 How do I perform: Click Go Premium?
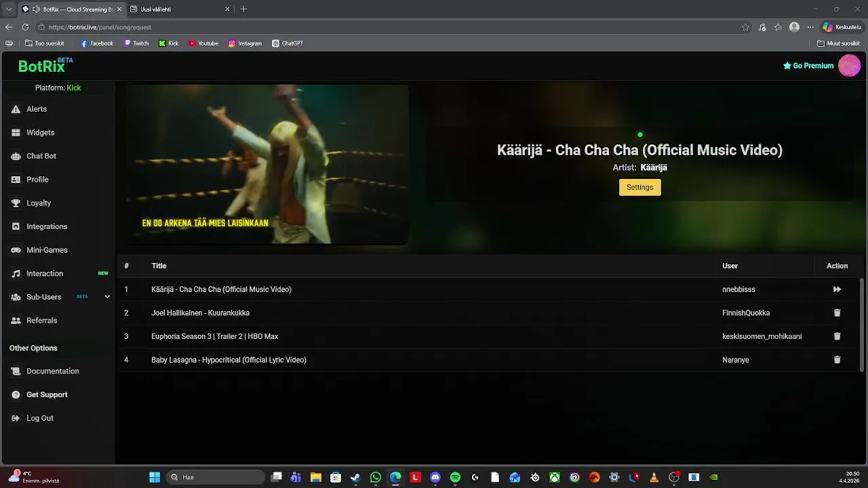pyautogui.click(x=808, y=66)
